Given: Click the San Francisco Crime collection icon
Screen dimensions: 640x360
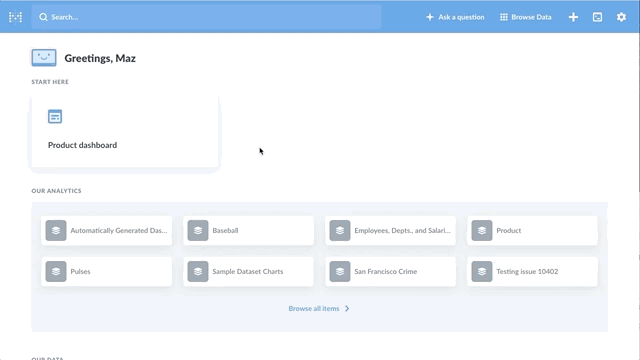Looking at the screenshot, I should 340,271.
